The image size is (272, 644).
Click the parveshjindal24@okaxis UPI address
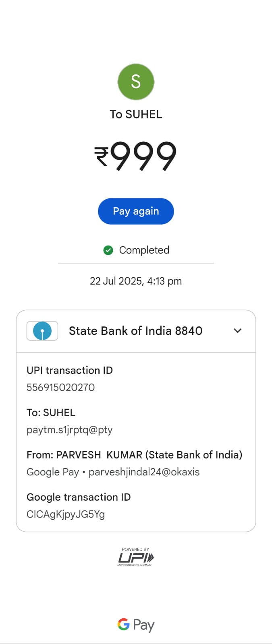coord(144,472)
